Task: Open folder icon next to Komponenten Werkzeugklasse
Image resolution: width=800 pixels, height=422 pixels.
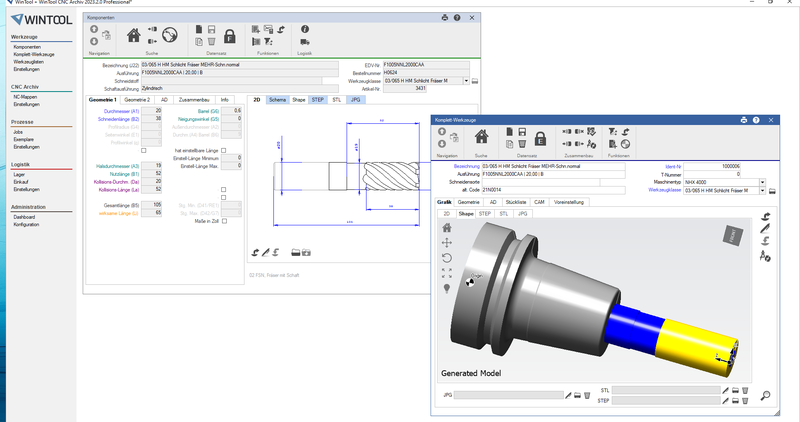Action: click(x=475, y=81)
